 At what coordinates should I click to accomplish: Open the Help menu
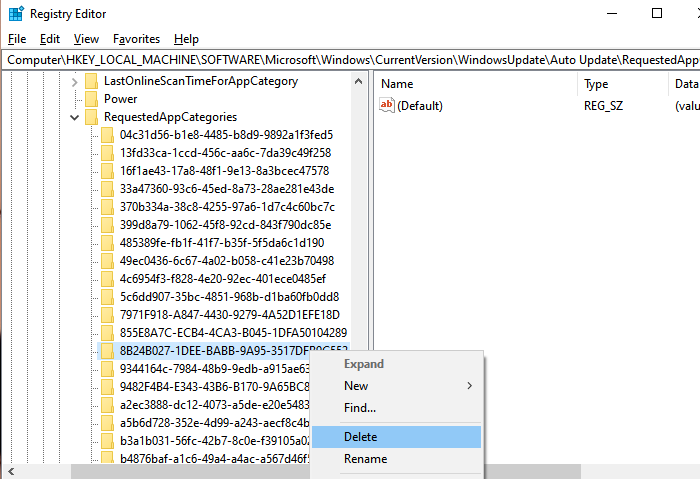(x=186, y=39)
